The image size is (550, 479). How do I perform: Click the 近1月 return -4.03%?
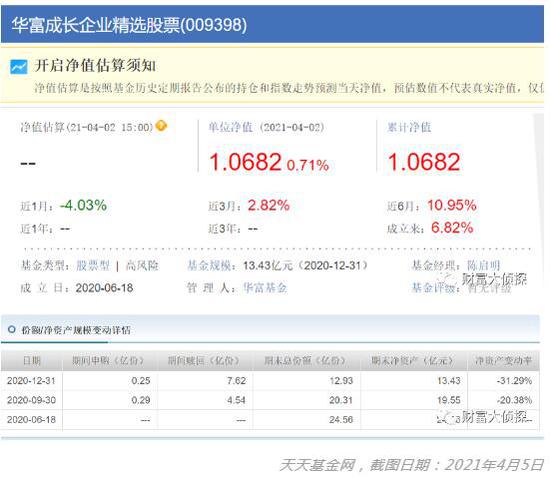tap(83, 205)
